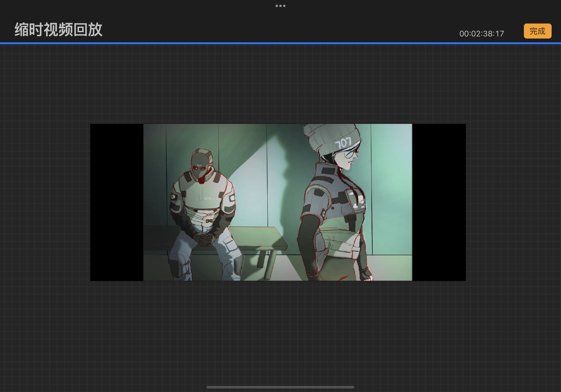Tap the bottom home indicator bar
This screenshot has height=392, width=561.
click(x=280, y=387)
